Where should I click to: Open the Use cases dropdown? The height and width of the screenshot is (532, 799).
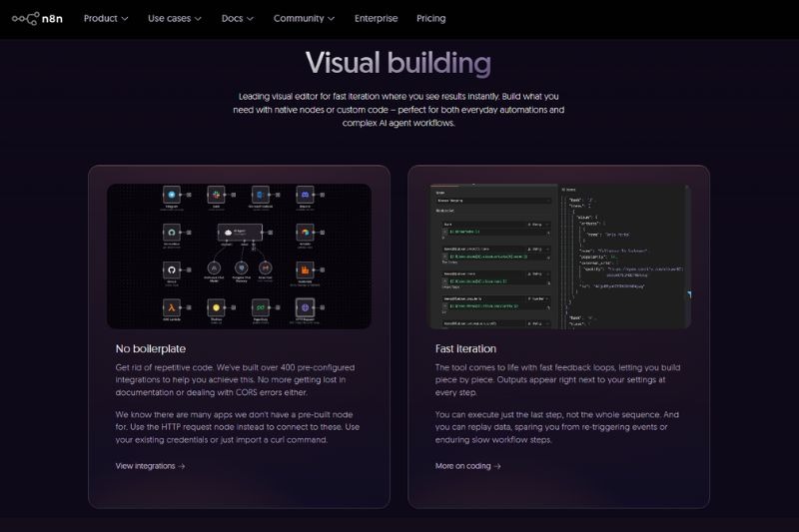click(x=175, y=18)
